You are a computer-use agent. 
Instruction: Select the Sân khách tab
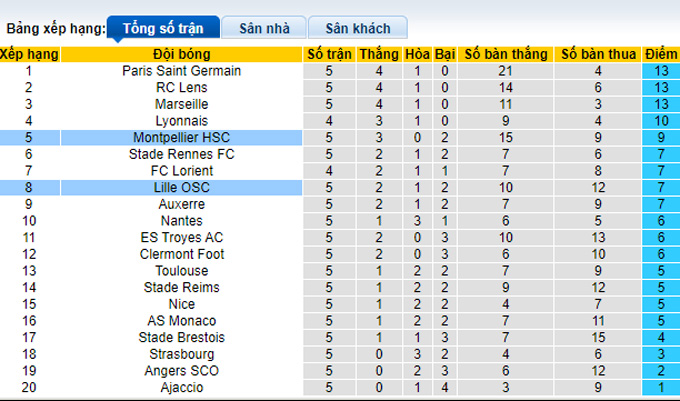(357, 28)
